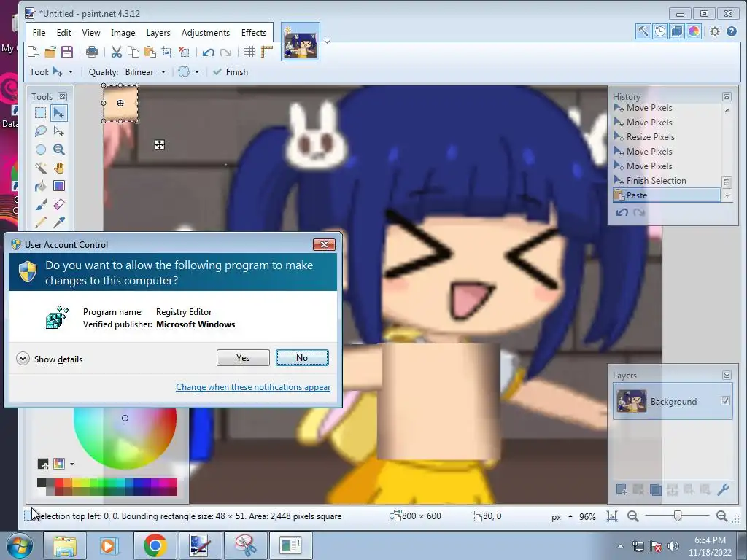Open the measurement units px dropdown
The width and height of the screenshot is (747, 560).
(562, 517)
